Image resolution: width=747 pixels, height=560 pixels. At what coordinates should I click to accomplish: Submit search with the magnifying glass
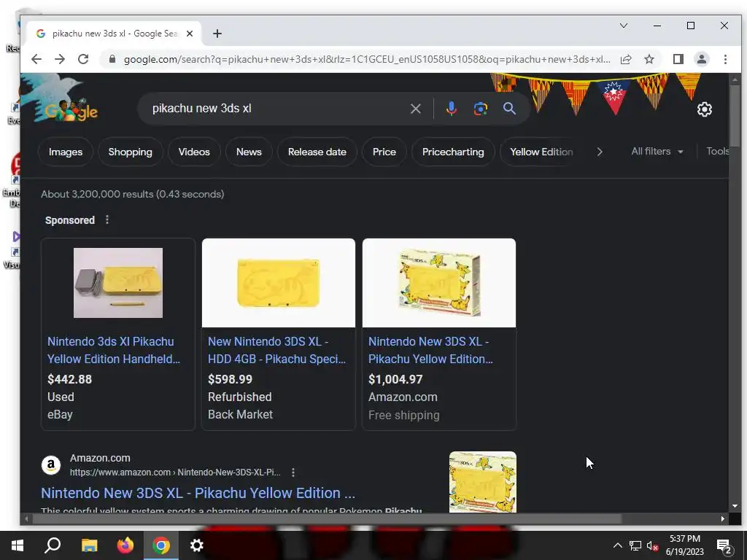tap(509, 109)
